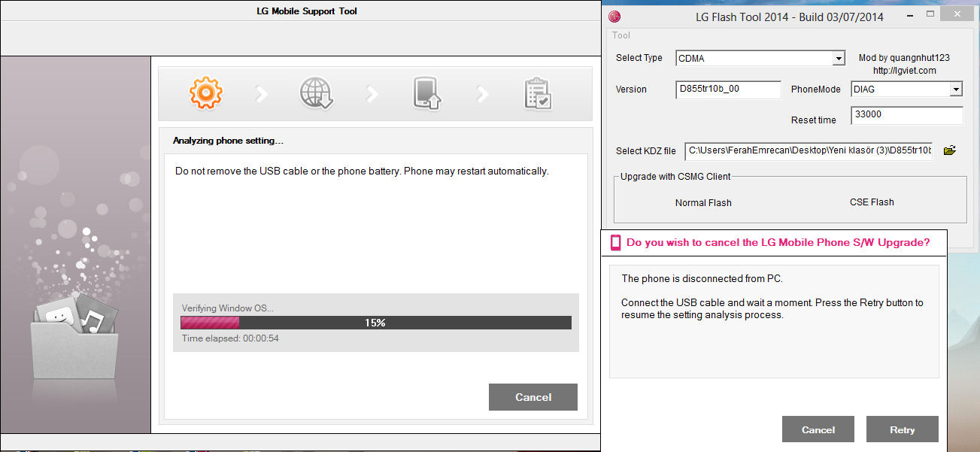Viewport: 980px width, 452px height.
Task: Maximize the LG Flash Tool window
Action: point(930,15)
